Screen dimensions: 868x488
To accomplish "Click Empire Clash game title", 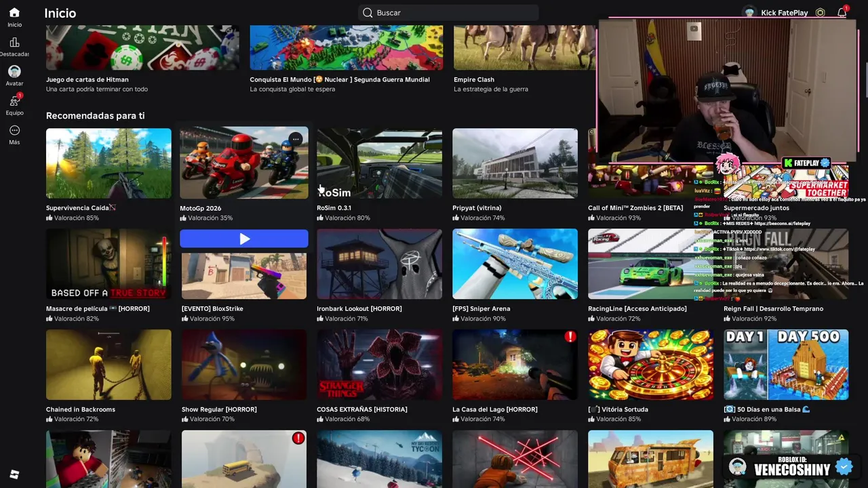I will pos(474,79).
